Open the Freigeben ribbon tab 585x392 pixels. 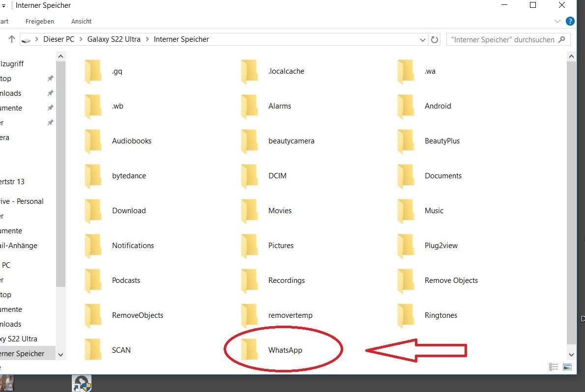coord(40,22)
